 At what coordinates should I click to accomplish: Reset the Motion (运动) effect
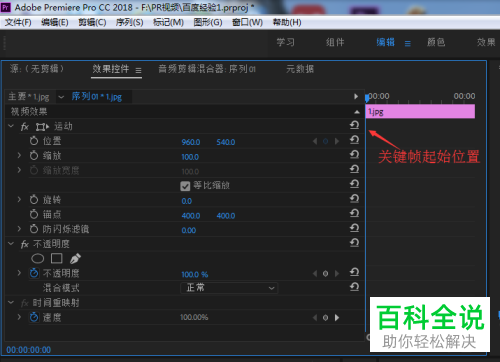click(354, 125)
